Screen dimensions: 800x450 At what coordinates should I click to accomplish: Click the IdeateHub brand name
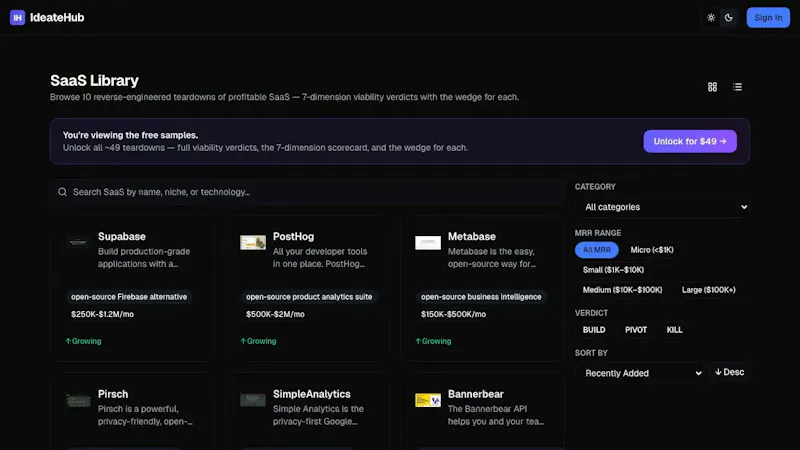pyautogui.click(x=57, y=17)
